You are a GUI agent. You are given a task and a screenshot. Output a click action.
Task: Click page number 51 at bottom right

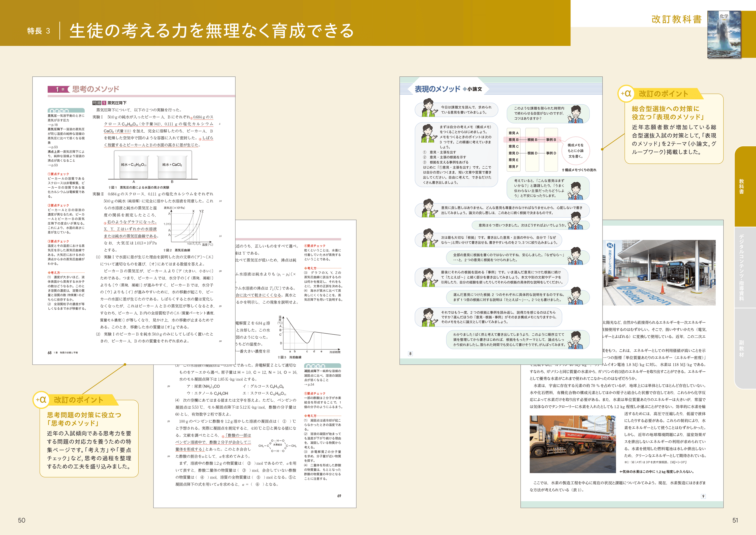(x=735, y=520)
